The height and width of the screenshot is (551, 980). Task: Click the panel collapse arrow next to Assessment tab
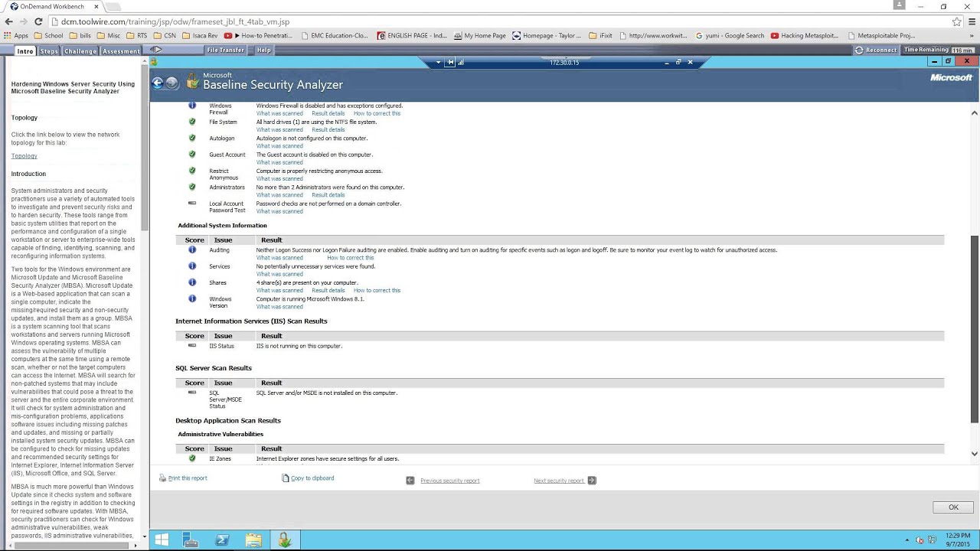tap(158, 50)
